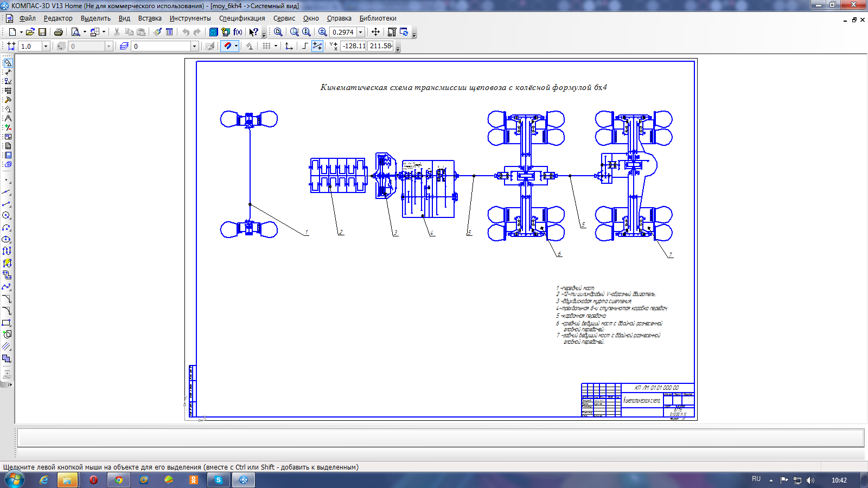Viewport: 868px width, 488px height.
Task: Click the context Help cursor-question icon
Action: [253, 32]
